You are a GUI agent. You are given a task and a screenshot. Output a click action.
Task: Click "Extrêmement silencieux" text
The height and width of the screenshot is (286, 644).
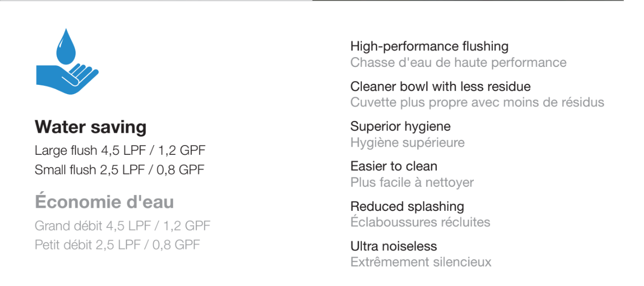click(x=420, y=262)
